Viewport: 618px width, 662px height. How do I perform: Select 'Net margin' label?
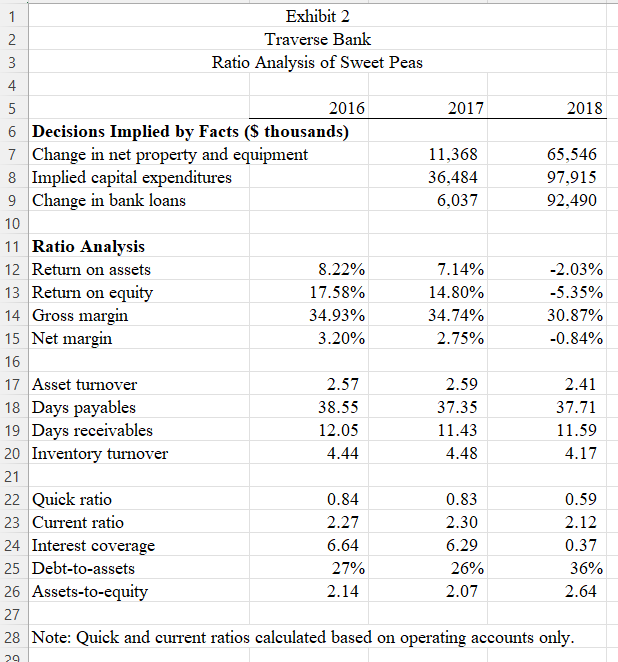[72, 339]
